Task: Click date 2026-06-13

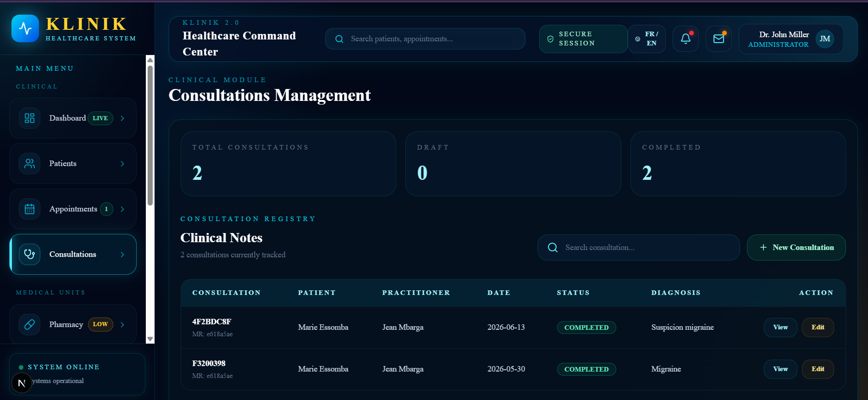Action: pos(506,328)
